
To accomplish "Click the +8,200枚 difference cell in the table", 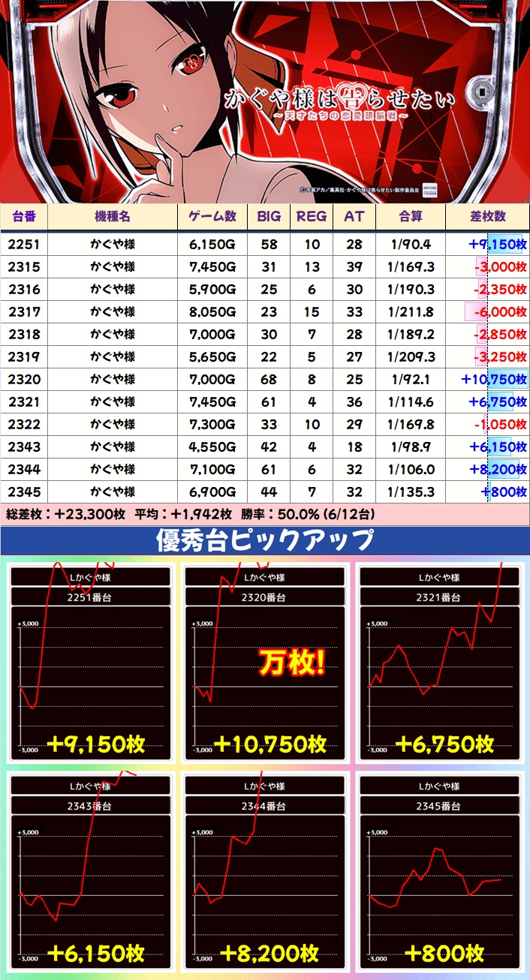I will coord(488,469).
